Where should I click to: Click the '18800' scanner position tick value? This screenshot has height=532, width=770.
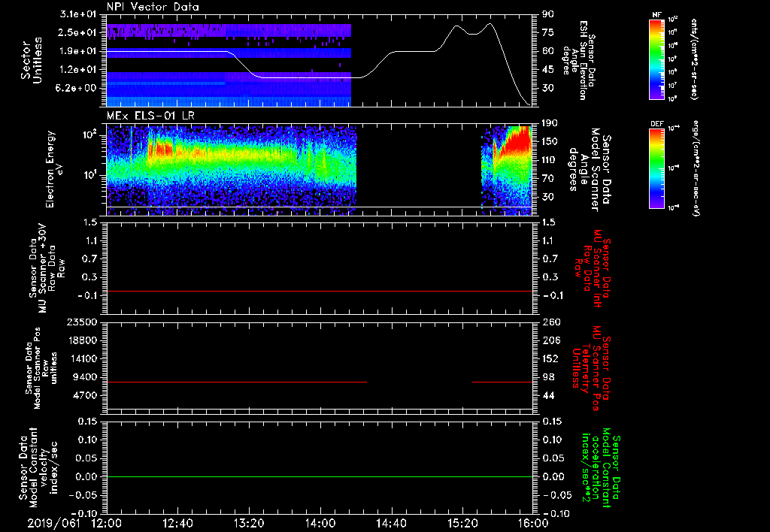[81, 340]
